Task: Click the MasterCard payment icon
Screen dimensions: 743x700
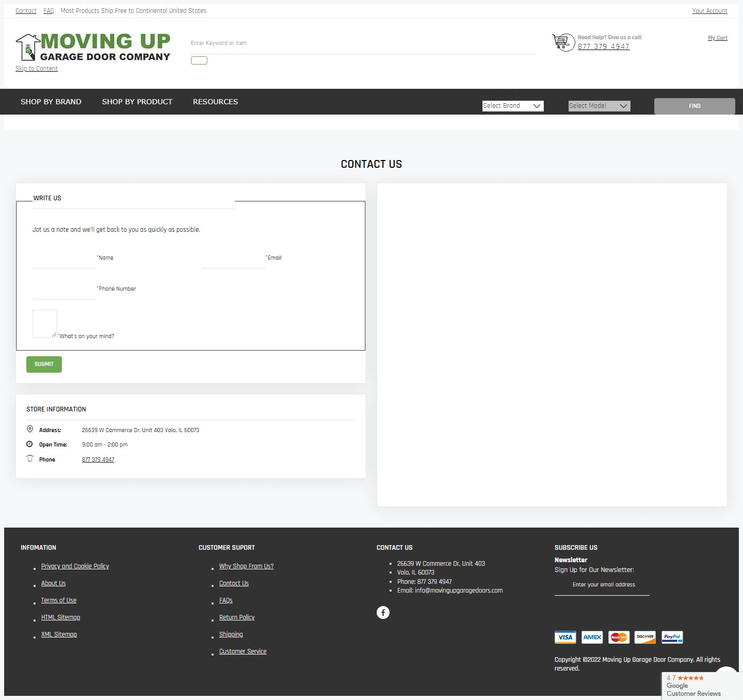Action: point(619,637)
